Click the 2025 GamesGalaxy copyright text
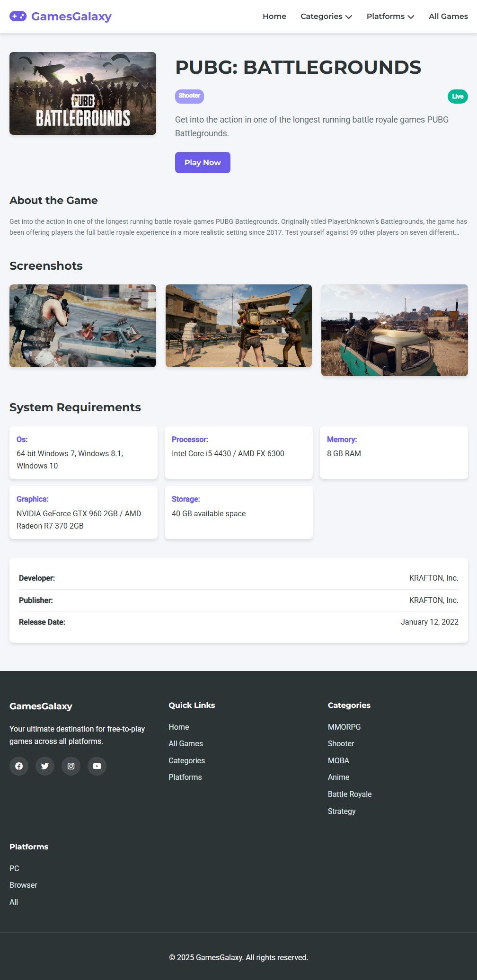Viewport: 477px width, 980px height. pyautogui.click(x=238, y=957)
